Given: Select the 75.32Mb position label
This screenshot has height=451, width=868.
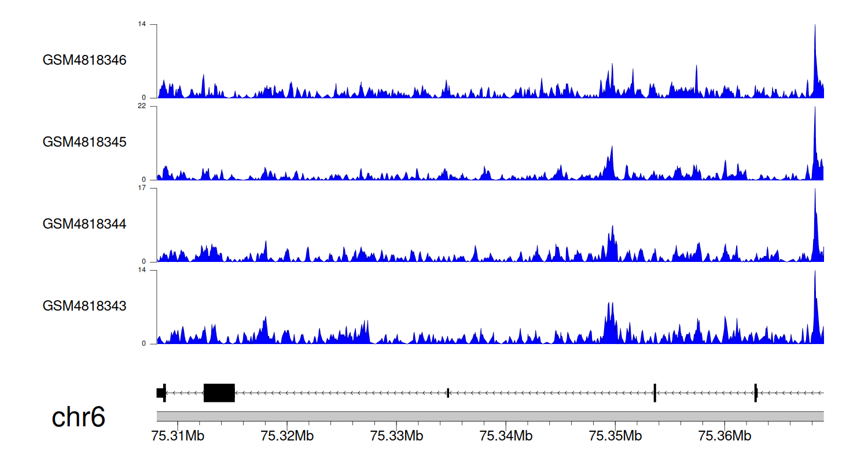Looking at the screenshot, I should pos(288,435).
